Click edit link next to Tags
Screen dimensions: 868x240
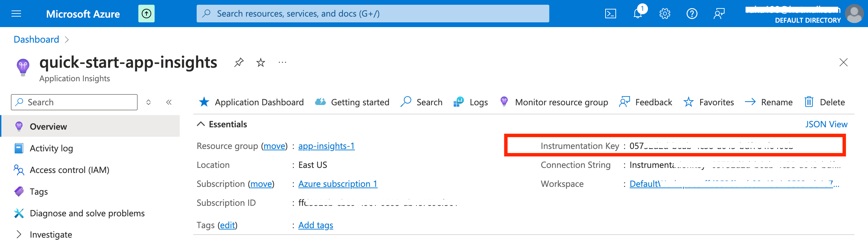(228, 225)
